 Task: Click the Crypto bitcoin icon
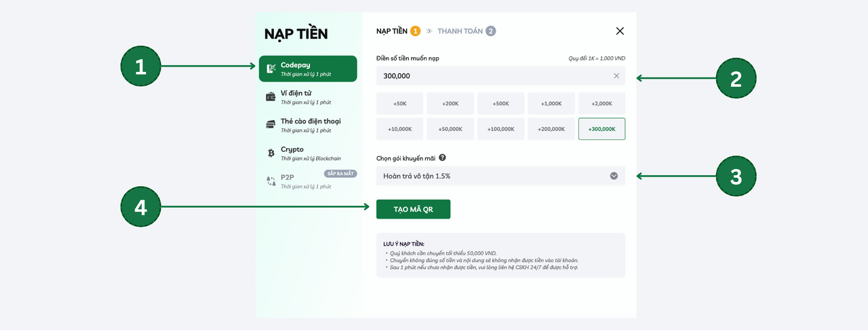click(x=271, y=153)
